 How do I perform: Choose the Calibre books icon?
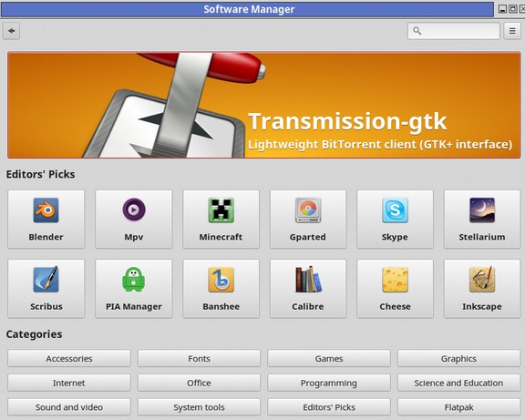[308, 280]
